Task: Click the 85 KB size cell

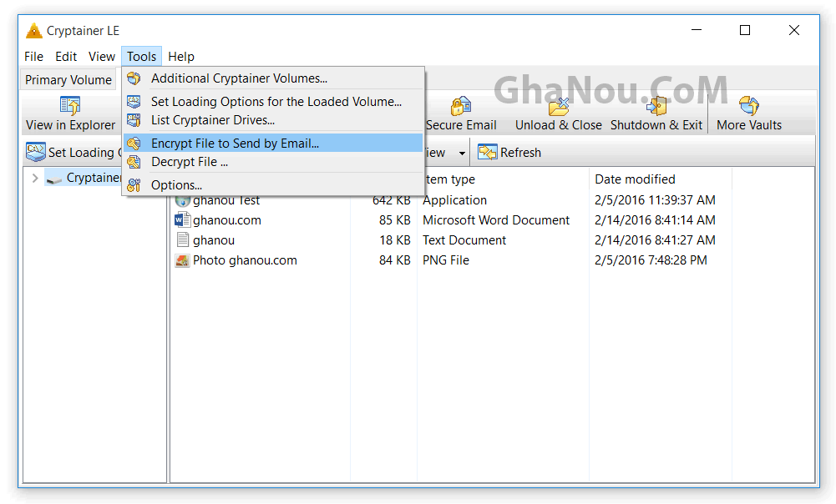Action: [395, 220]
